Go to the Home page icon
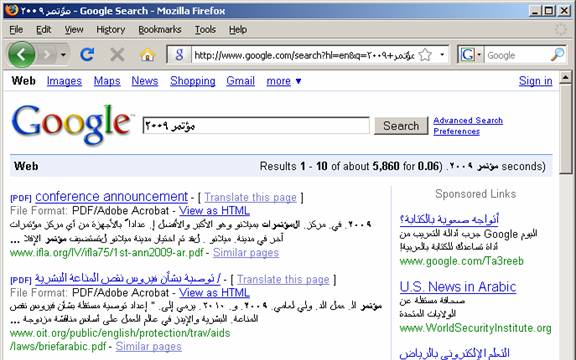The width and height of the screenshot is (576, 360). point(147,55)
